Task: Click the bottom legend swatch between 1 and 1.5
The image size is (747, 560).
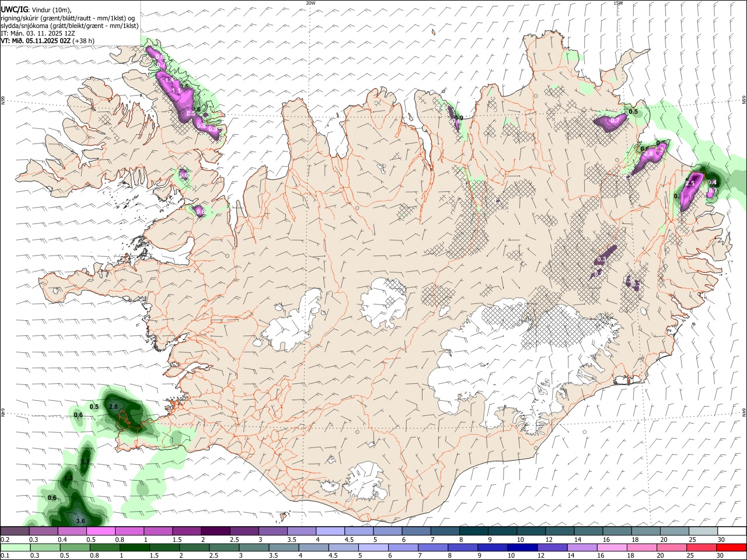Action: [x=134, y=547]
